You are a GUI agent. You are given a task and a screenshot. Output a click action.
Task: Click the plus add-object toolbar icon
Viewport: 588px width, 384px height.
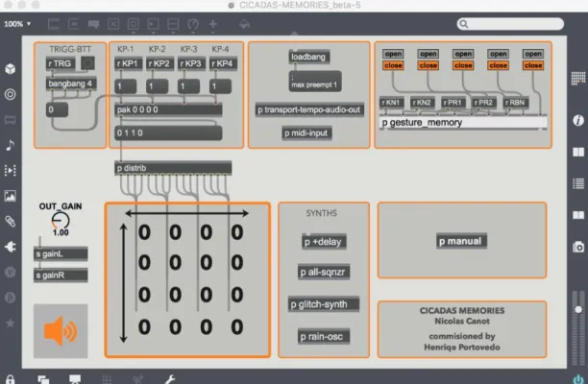[x=213, y=24]
